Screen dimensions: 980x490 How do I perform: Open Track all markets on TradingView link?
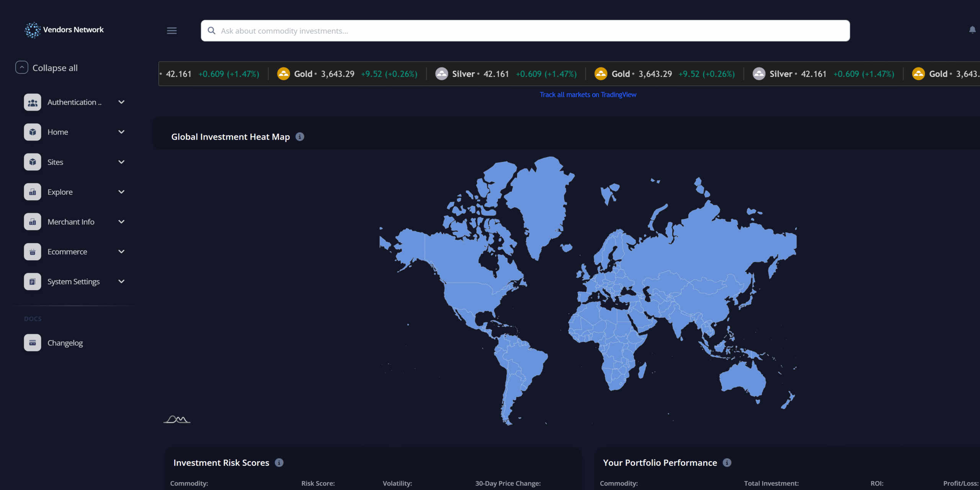tap(588, 95)
